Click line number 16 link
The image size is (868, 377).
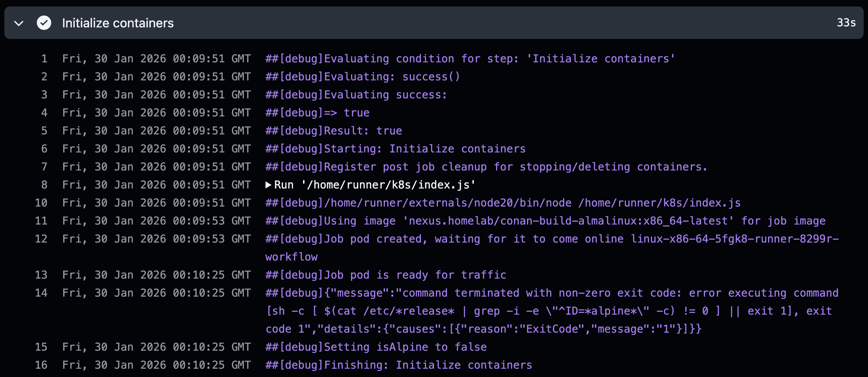41,365
